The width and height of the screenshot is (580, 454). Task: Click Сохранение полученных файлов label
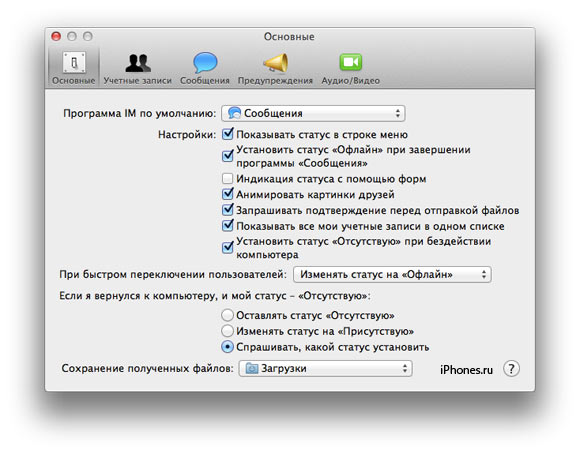(148, 369)
